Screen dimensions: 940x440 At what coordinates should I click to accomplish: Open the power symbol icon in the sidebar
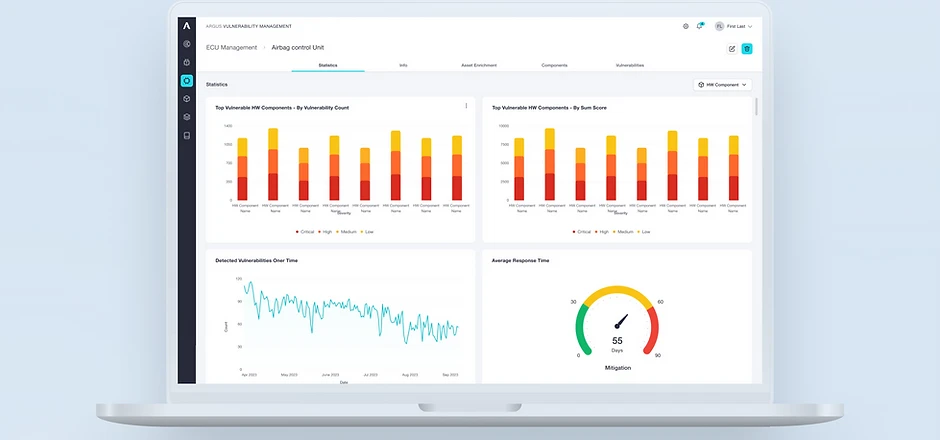(186, 62)
